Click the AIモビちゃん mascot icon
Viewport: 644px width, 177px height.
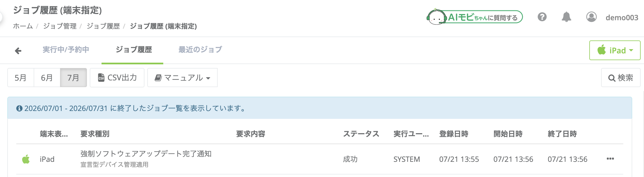tap(436, 17)
